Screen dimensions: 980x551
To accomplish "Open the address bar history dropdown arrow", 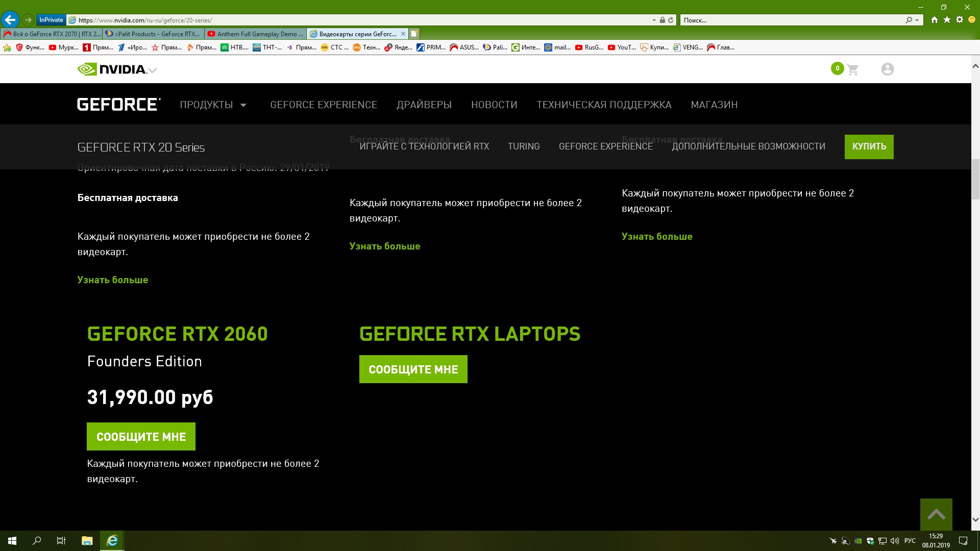I will 654,20.
